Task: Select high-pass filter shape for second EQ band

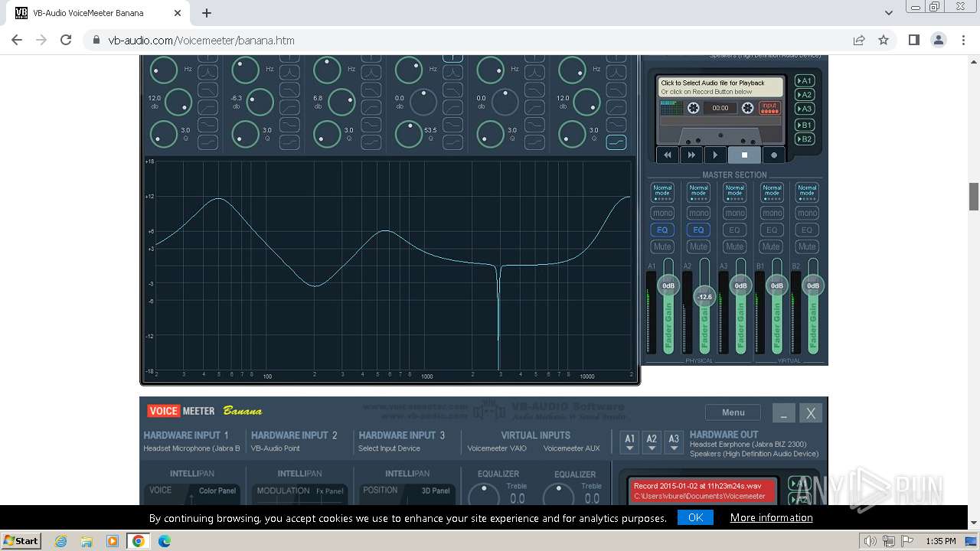Action: (289, 107)
